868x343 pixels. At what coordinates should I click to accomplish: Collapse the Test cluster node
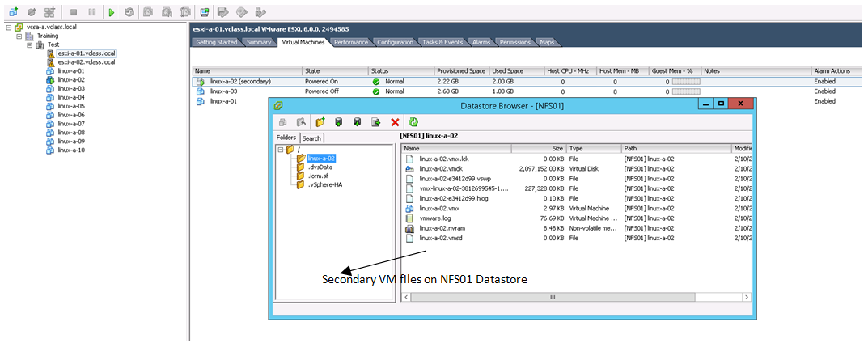click(x=29, y=44)
